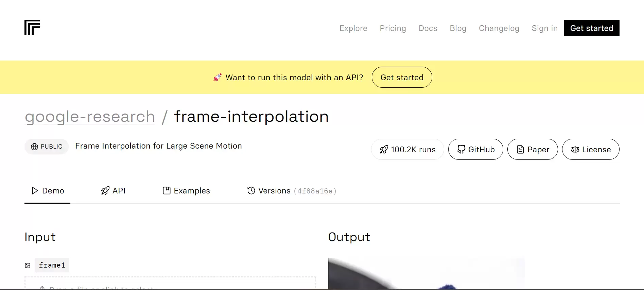Click the banner text about running with an API

point(294,78)
